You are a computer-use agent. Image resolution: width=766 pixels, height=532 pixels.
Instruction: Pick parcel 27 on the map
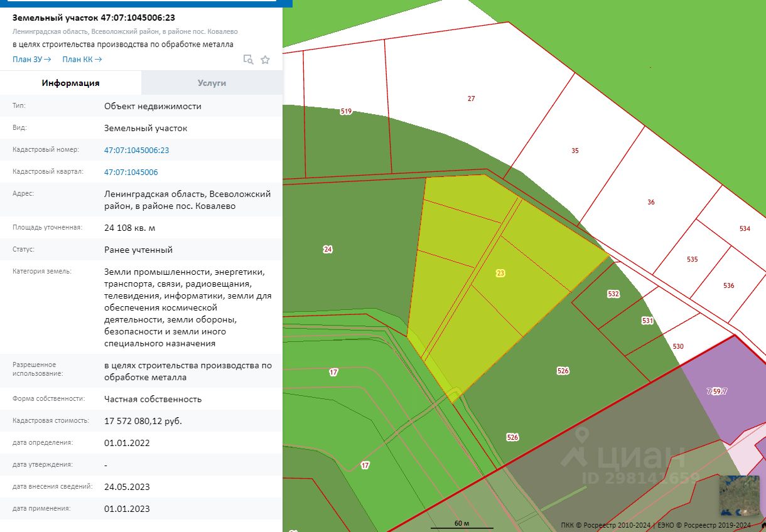point(471,98)
